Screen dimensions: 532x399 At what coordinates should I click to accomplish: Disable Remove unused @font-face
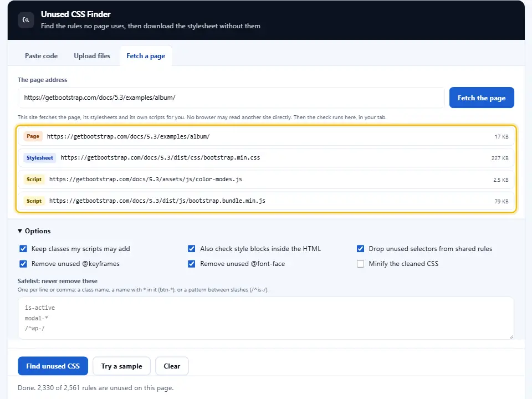[192, 264]
